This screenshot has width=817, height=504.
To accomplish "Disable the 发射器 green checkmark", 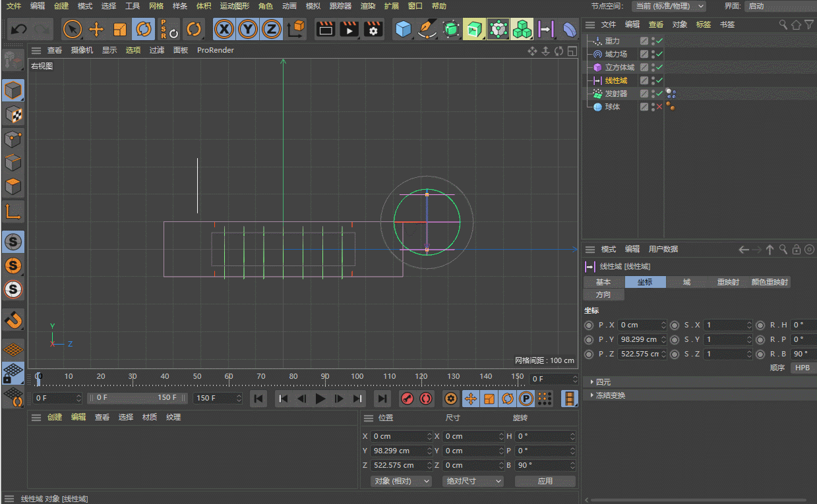I will click(659, 94).
